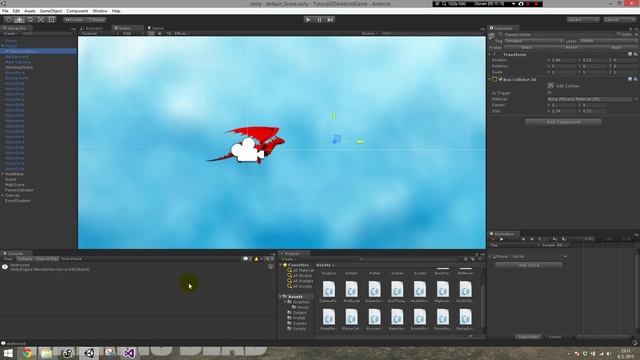This screenshot has width=640, height=360.
Task: Toggle the Global/Local handle button
Action: [96, 20]
